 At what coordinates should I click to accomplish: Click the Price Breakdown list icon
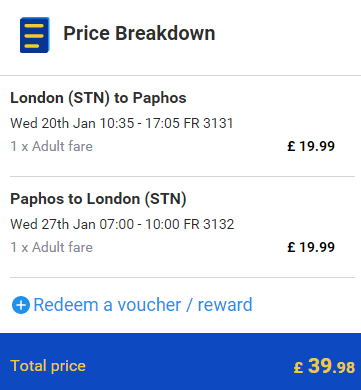35,35
